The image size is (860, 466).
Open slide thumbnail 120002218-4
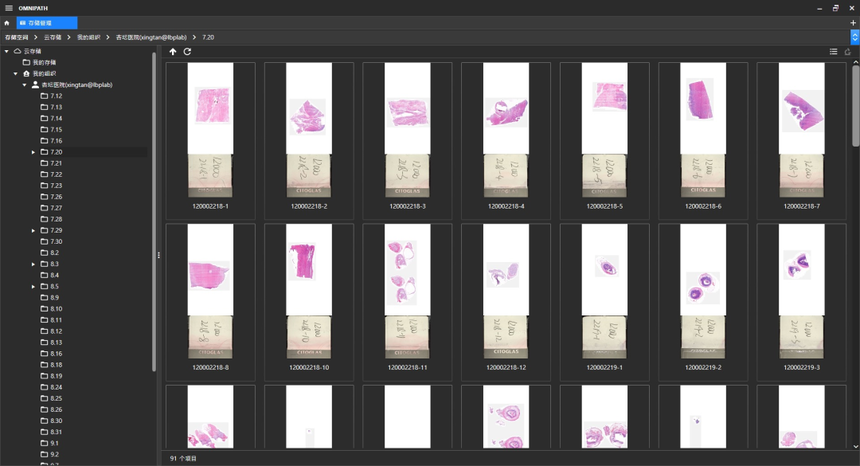(506, 141)
